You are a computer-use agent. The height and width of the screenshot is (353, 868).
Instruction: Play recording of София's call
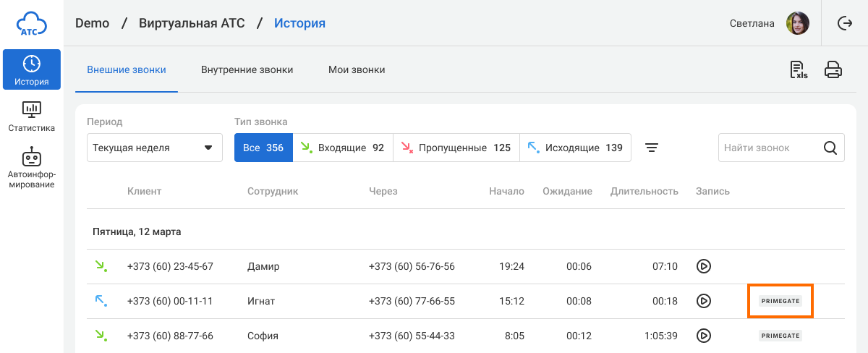703,336
